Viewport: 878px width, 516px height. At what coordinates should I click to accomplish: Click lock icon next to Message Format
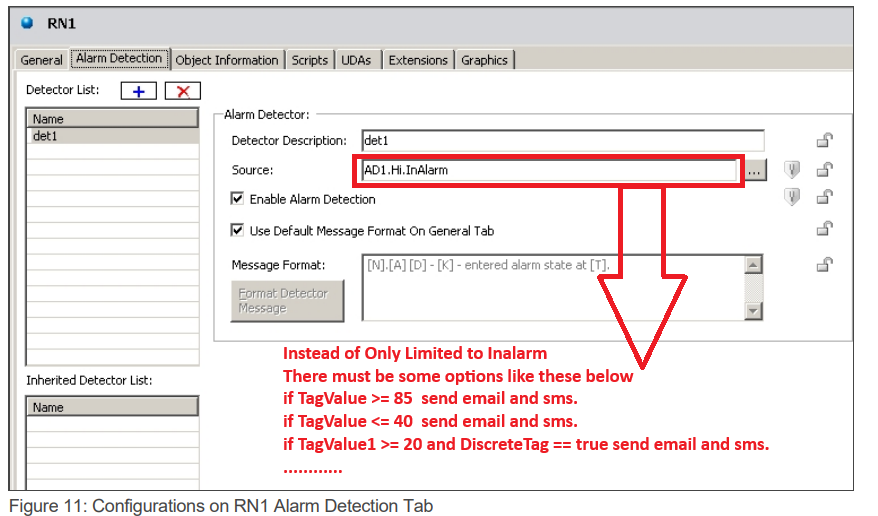825,265
